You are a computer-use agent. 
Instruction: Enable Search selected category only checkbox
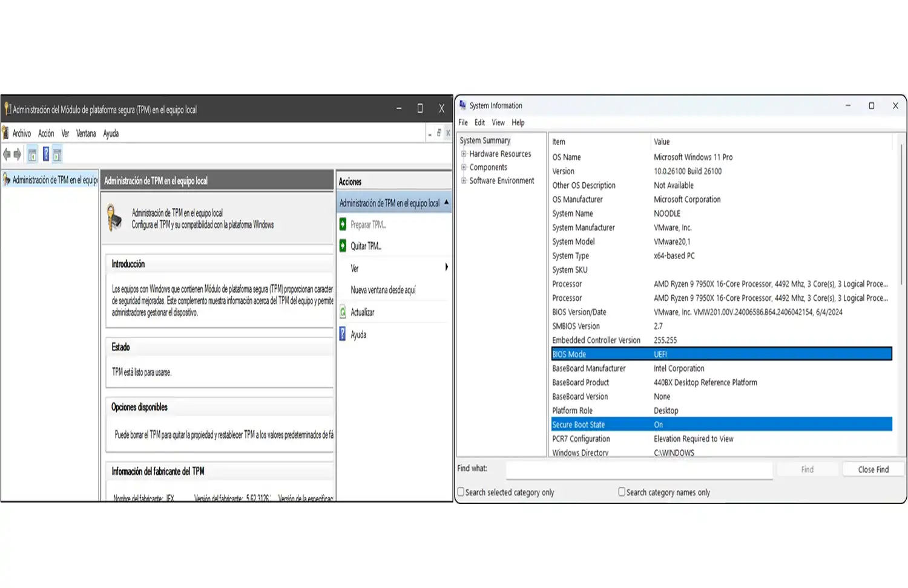[461, 492]
